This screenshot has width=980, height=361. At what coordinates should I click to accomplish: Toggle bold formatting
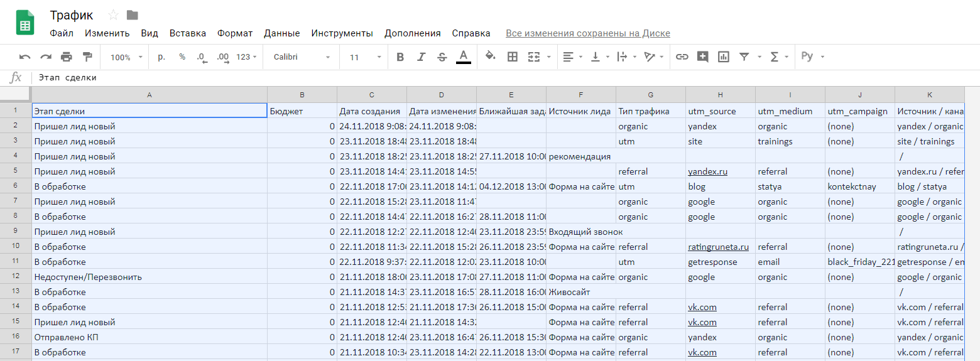click(x=400, y=57)
